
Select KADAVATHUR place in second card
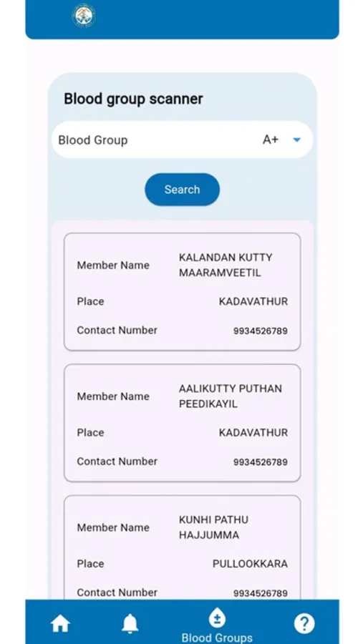(253, 432)
